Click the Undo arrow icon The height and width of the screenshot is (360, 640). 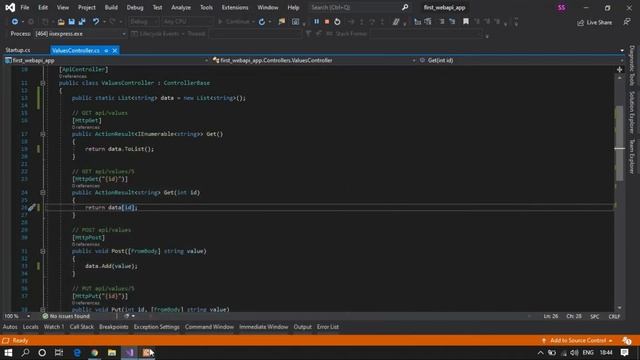tap(96, 22)
